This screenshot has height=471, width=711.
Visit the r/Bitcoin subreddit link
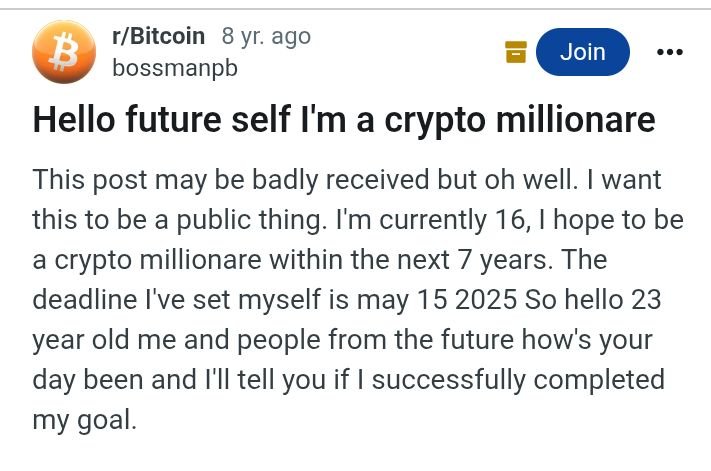coord(158,36)
